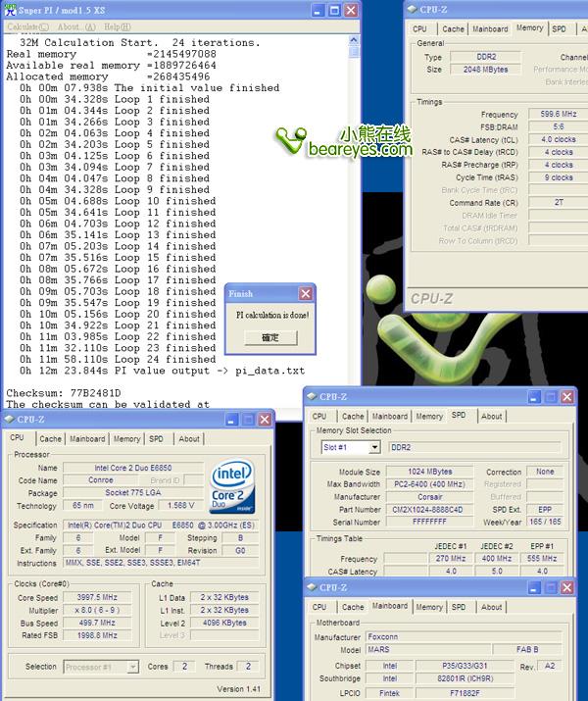Click the Intel Core 2 Duo E6850 name field
The image size is (588, 701).
[x=133, y=468]
